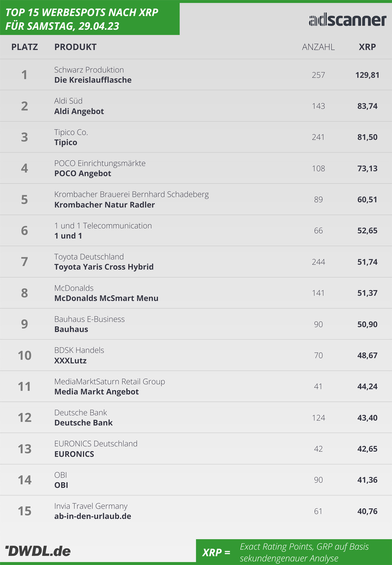Select the Aldi Angebot entry
The width and height of the screenshot is (392, 565).
point(79,111)
